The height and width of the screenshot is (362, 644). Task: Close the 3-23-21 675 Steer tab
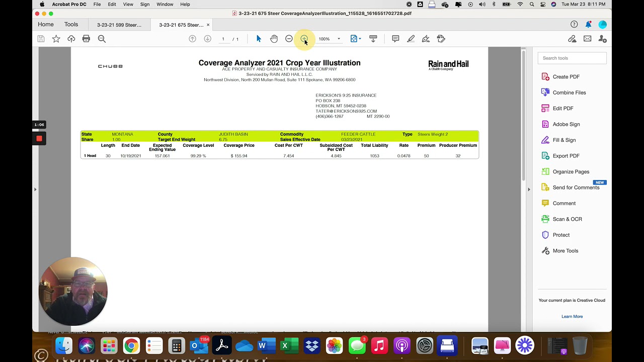tap(208, 25)
